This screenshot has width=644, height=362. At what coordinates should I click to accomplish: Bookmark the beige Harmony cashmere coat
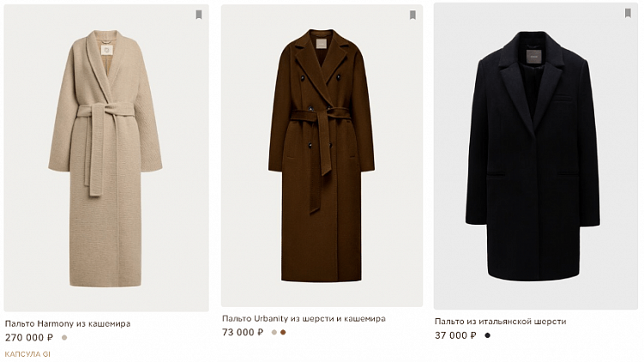[198, 15]
